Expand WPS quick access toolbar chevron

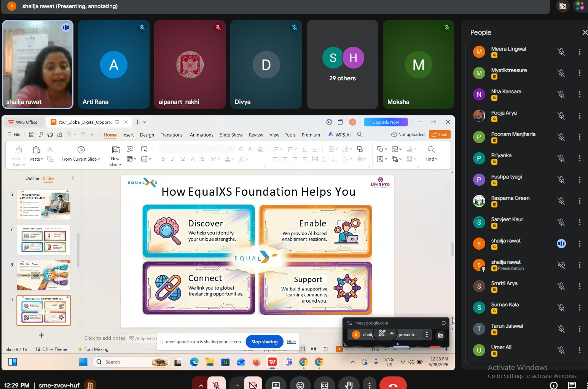(92, 134)
